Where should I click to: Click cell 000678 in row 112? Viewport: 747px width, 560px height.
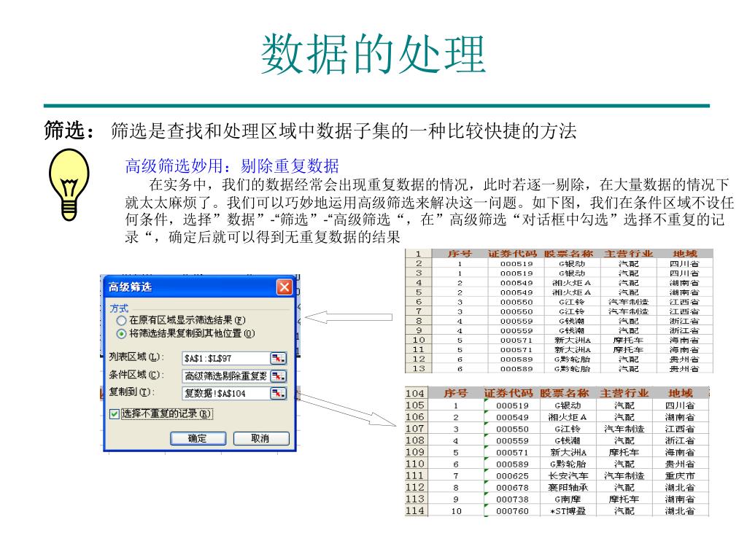pos(513,488)
